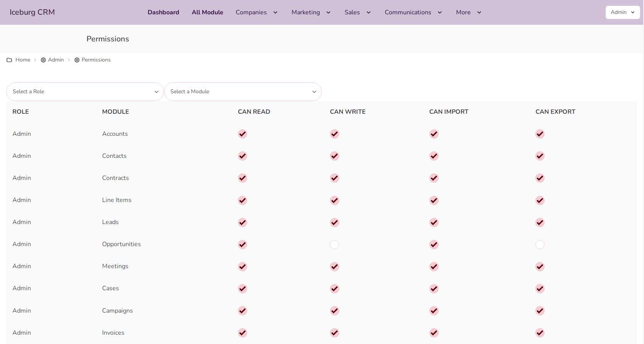The height and width of the screenshot is (344, 644).
Task: Uncheck Can Export for Contacts
Action: point(540,156)
